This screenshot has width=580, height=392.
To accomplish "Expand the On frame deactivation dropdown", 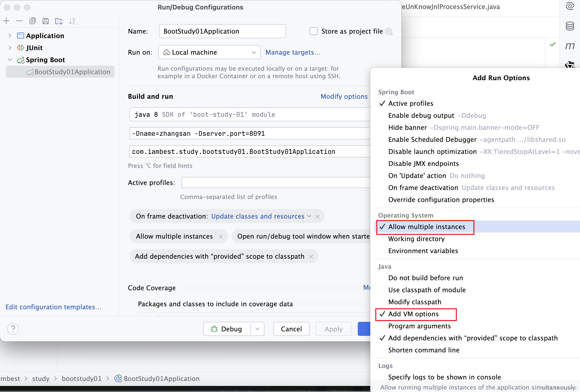I will coord(310,216).
